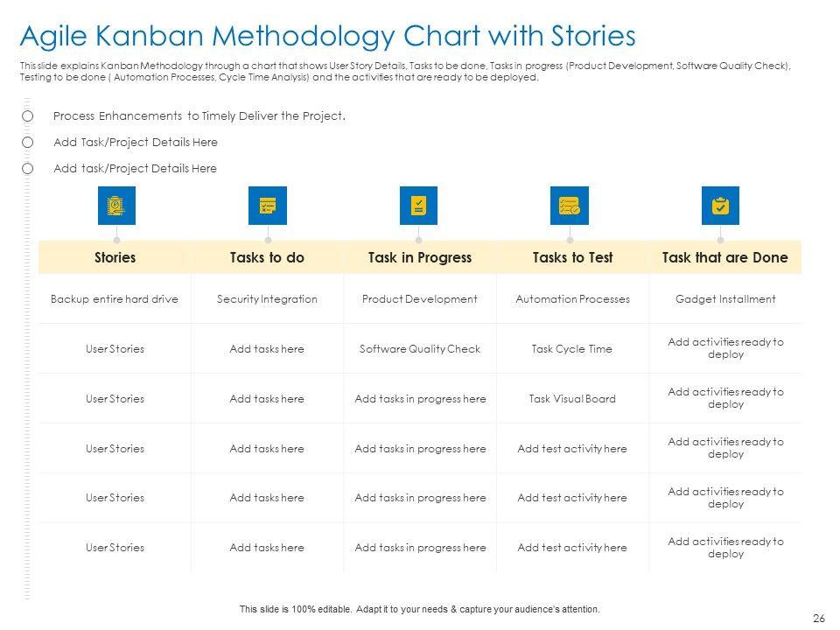
Task: Click the Stories column icon
Action: (115, 206)
